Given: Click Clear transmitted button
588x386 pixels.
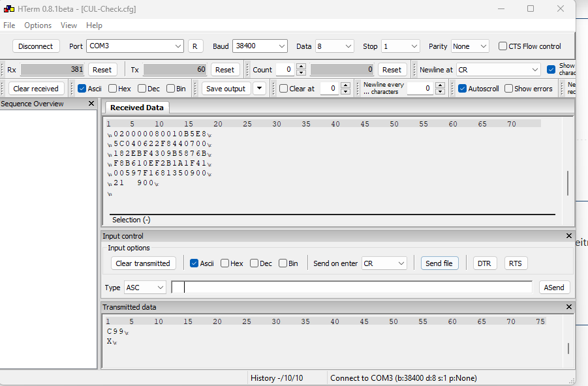Looking at the screenshot, I should click(143, 263).
